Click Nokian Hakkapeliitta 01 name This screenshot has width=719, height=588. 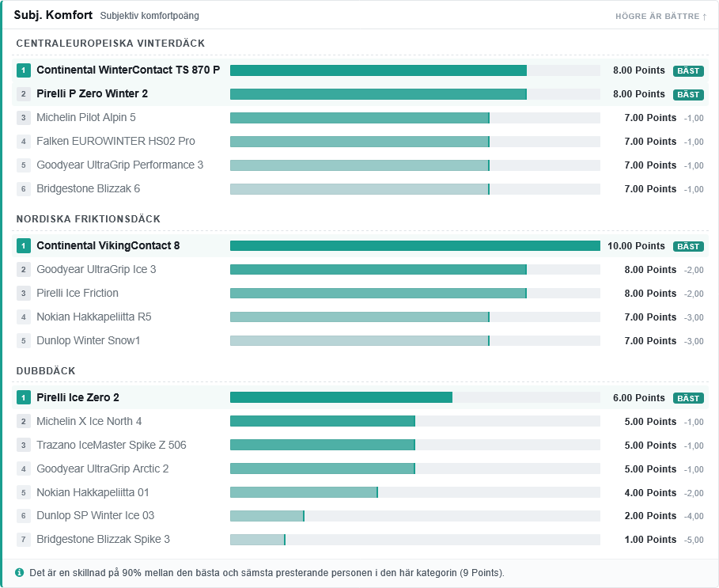pyautogui.click(x=93, y=492)
